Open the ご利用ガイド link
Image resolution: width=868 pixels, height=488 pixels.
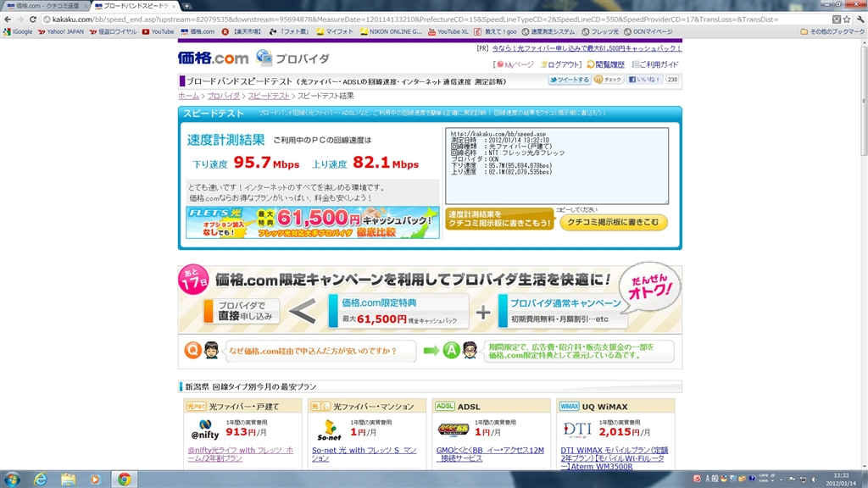point(655,64)
